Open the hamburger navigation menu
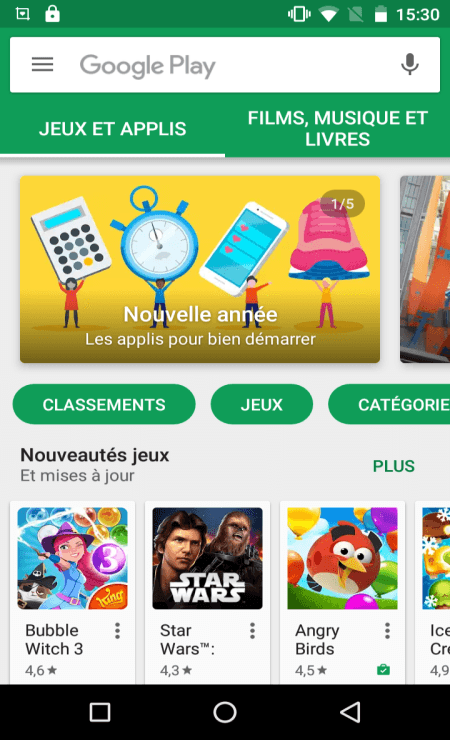This screenshot has height=740, width=450. pos(42,64)
